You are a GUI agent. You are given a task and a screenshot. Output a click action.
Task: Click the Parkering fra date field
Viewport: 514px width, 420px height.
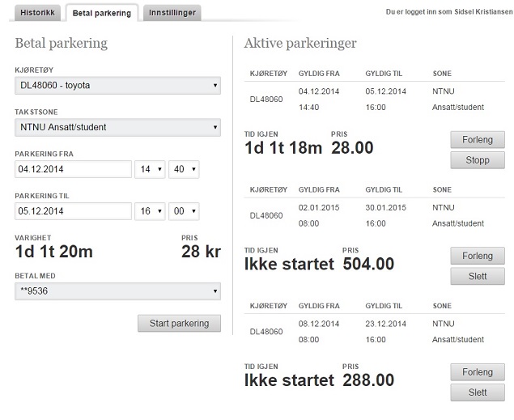[73, 169]
